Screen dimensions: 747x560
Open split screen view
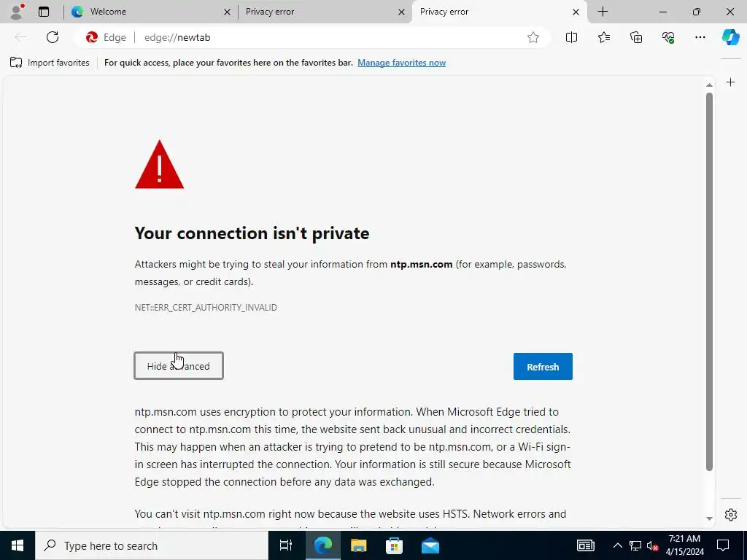pyautogui.click(x=571, y=37)
